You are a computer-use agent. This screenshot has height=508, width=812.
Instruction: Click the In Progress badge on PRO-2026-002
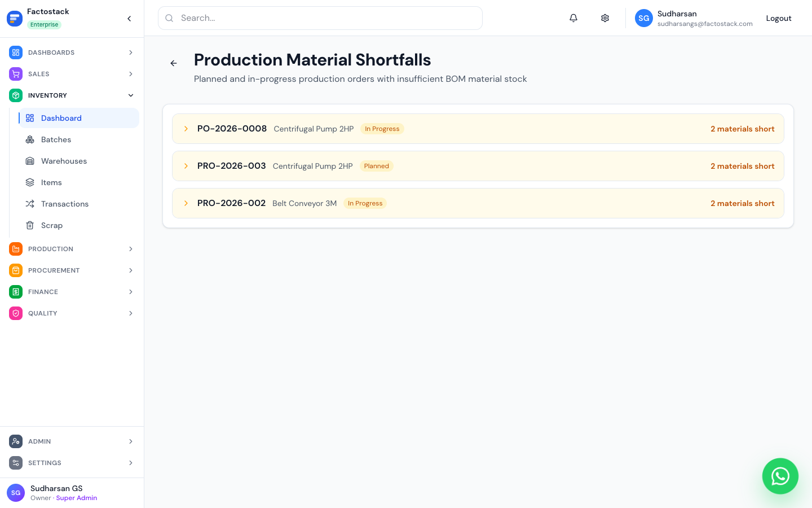365,203
